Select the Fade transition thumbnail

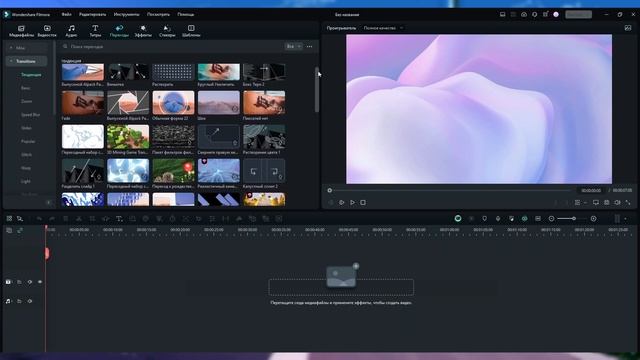click(x=83, y=102)
